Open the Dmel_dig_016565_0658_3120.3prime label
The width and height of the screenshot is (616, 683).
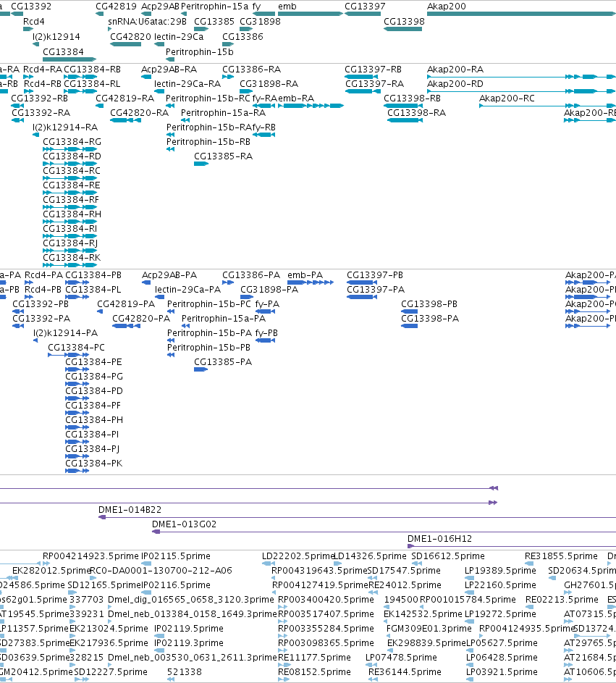coord(191,600)
